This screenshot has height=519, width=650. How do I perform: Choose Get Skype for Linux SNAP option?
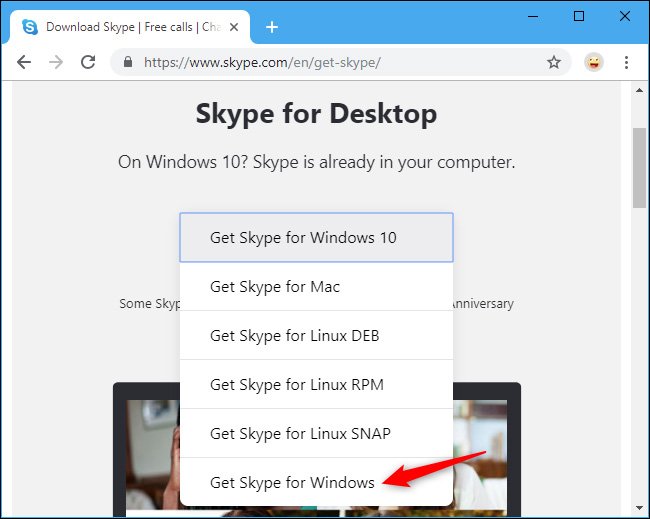[316, 434]
